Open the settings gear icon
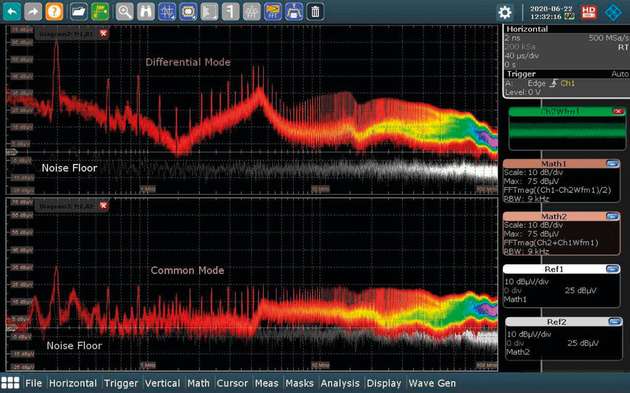Screen dimensions: 630x393 pos(505,12)
